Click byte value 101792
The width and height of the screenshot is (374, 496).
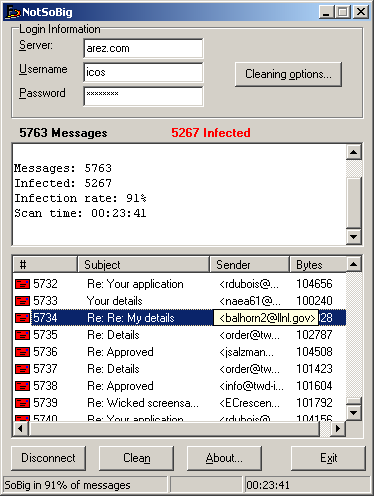click(314, 403)
